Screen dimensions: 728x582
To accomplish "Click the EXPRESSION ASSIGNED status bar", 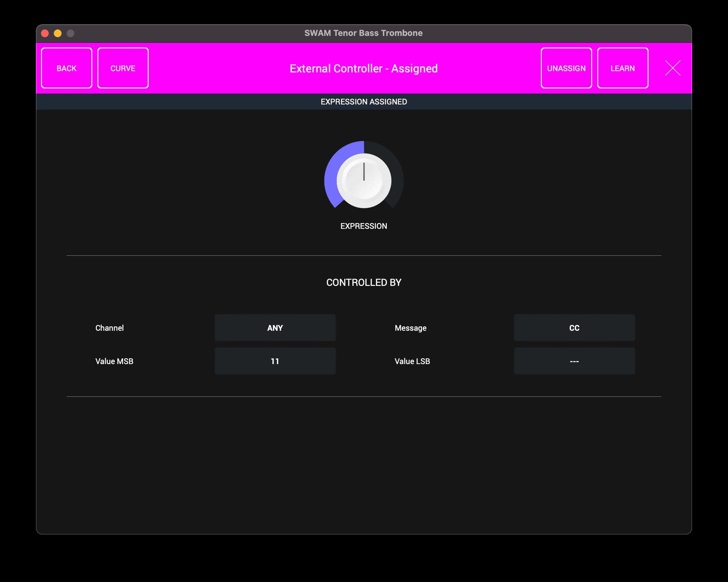I will point(364,102).
